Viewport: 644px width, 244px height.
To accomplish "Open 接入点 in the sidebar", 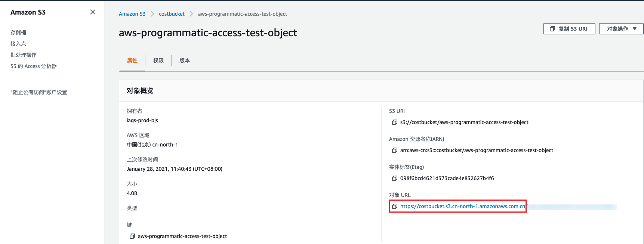I will point(18,44).
